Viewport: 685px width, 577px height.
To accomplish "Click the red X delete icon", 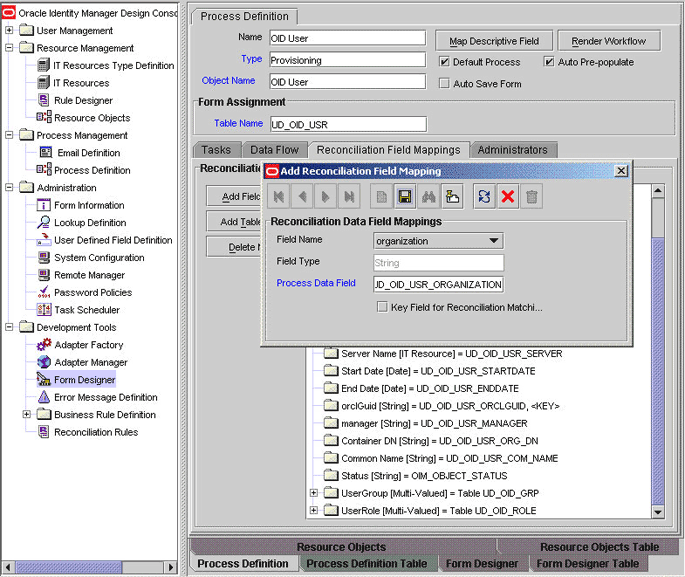I will pos(508,197).
